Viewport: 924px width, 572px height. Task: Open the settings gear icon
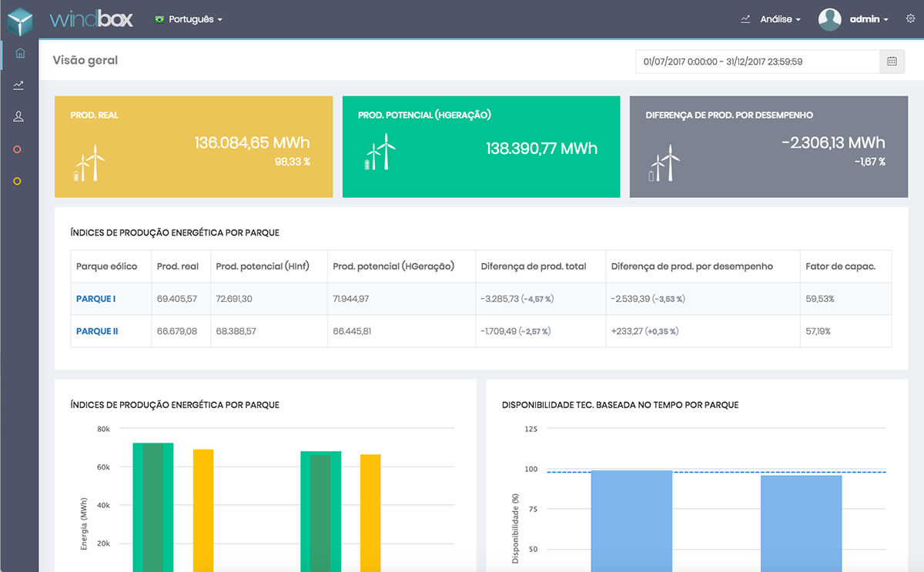[x=910, y=19]
